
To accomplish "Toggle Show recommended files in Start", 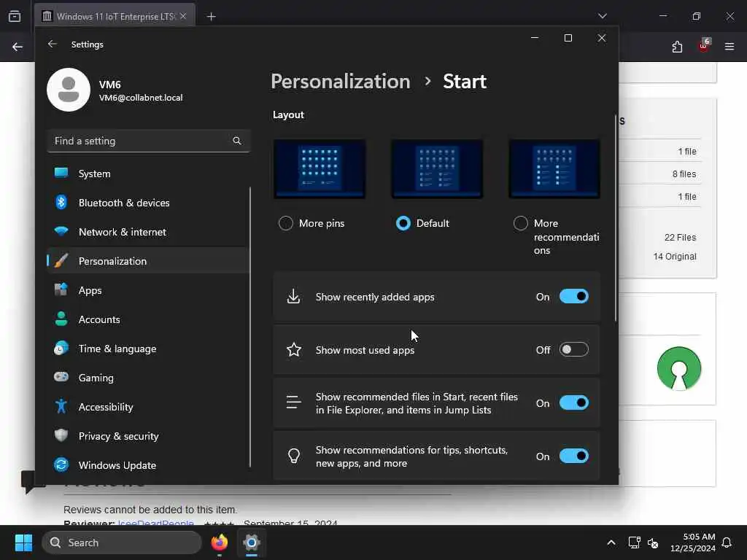I will (574, 402).
